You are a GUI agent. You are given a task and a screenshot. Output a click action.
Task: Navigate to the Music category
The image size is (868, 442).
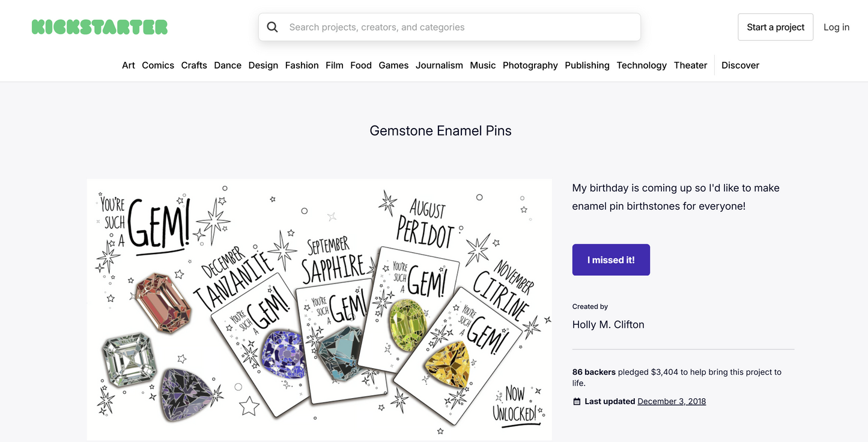483,65
